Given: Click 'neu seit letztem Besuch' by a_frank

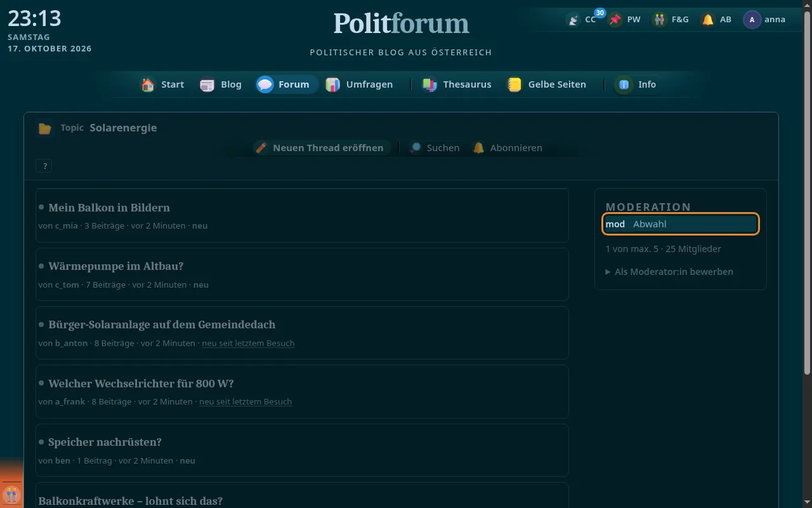Looking at the screenshot, I should (246, 402).
